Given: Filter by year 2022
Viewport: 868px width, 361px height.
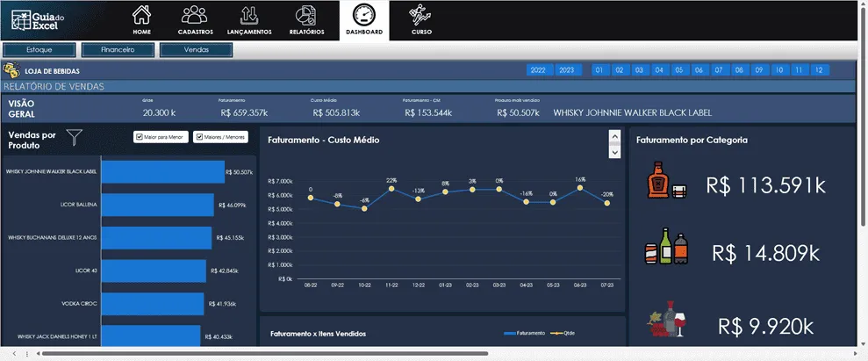Looking at the screenshot, I should point(538,70).
